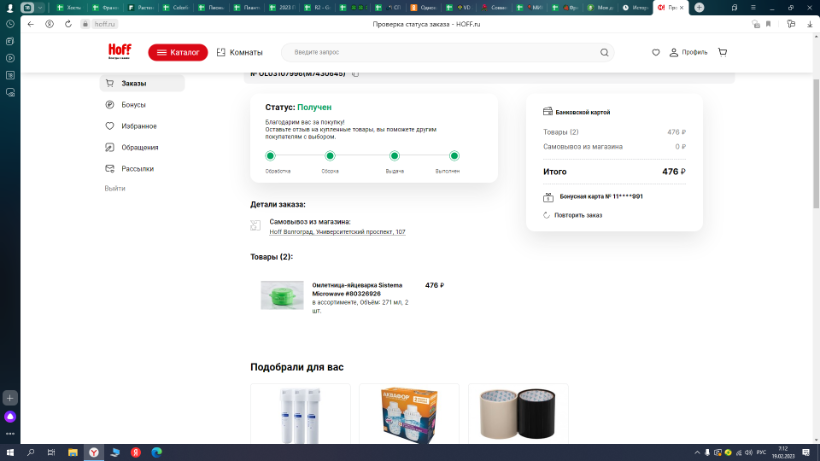Open the Комнаты section
The image size is (820, 461).
click(240, 52)
